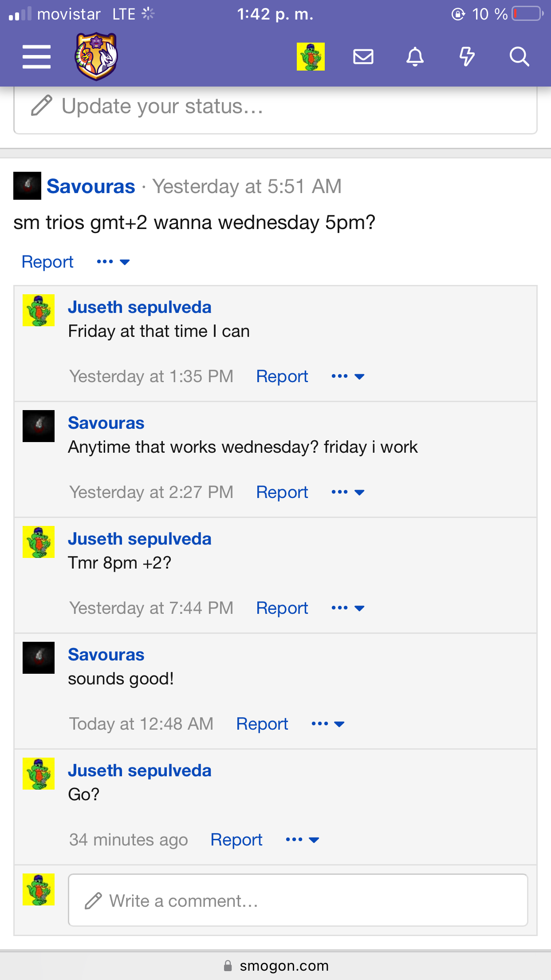Viewport: 551px width, 980px height.
Task: Tap the pencil icon in status box
Action: (42, 106)
